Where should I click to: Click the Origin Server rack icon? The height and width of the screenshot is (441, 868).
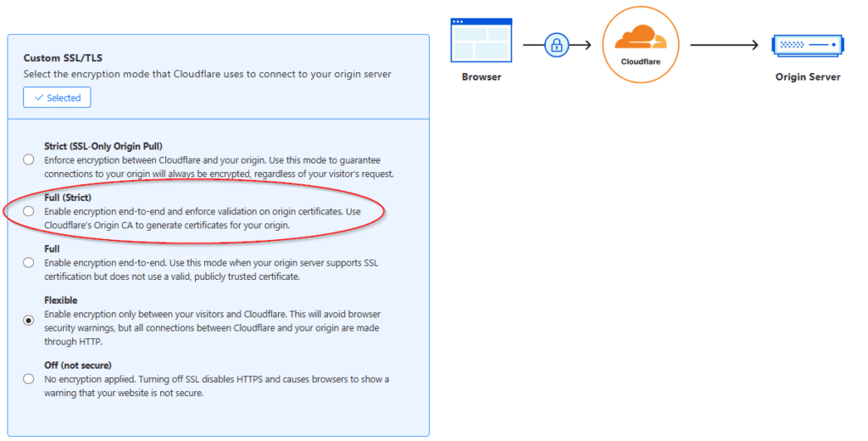(807, 45)
